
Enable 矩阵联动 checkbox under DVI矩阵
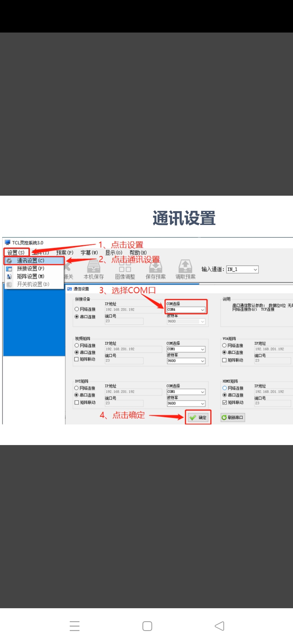pos(77,402)
